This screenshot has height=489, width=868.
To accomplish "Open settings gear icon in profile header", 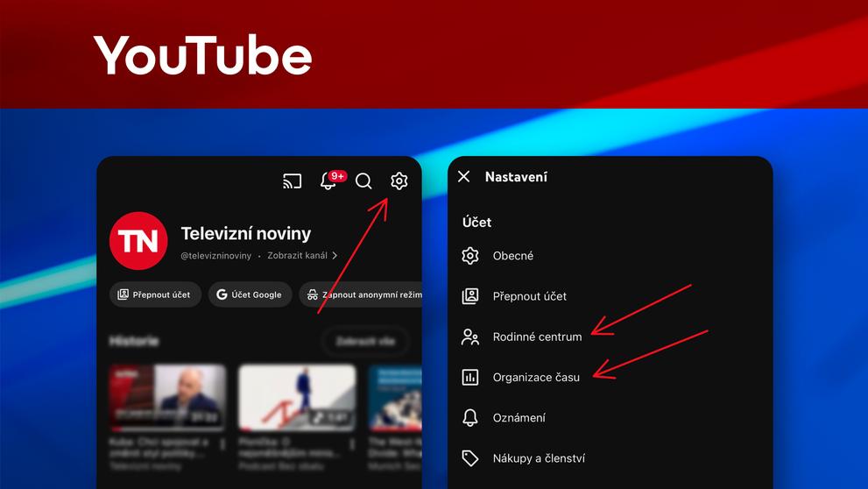I will [x=399, y=181].
